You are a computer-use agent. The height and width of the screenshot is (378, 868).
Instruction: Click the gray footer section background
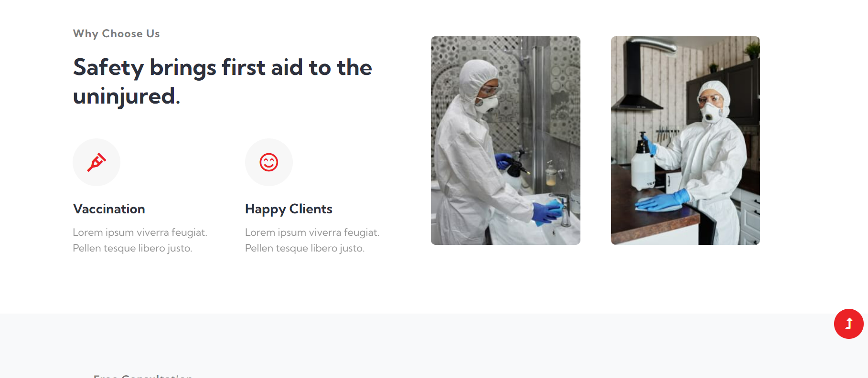(x=434, y=346)
